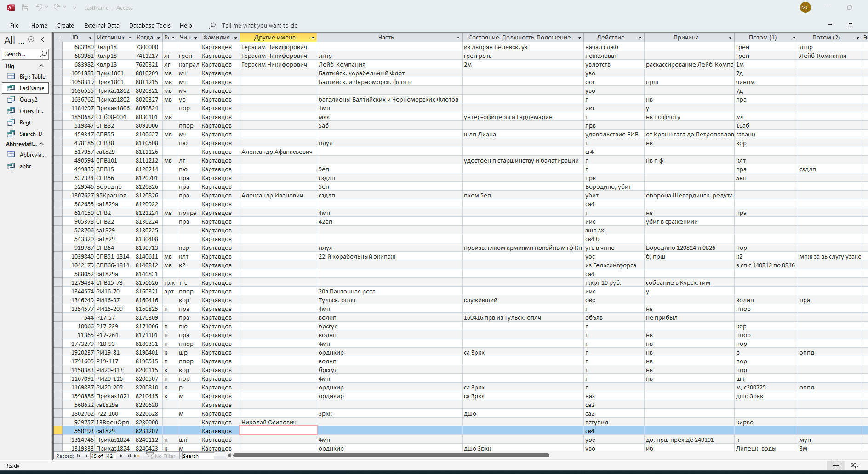Click the No Filter indicator

(x=161, y=456)
